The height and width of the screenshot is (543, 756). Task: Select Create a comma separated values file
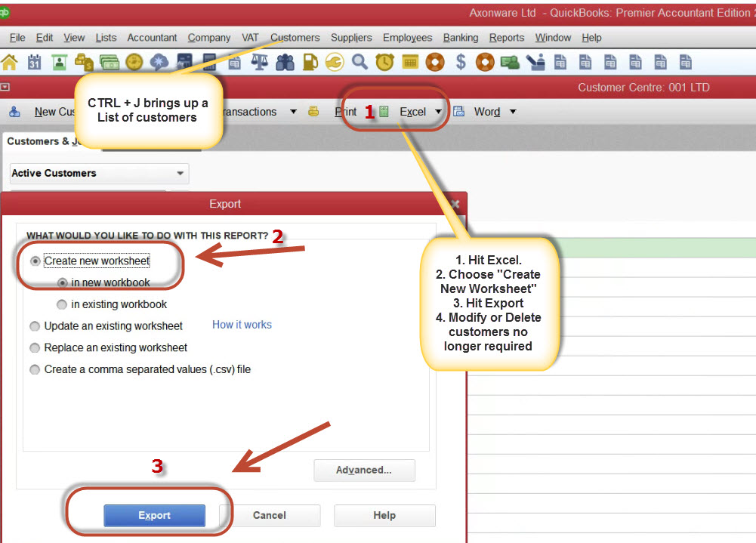(140, 369)
